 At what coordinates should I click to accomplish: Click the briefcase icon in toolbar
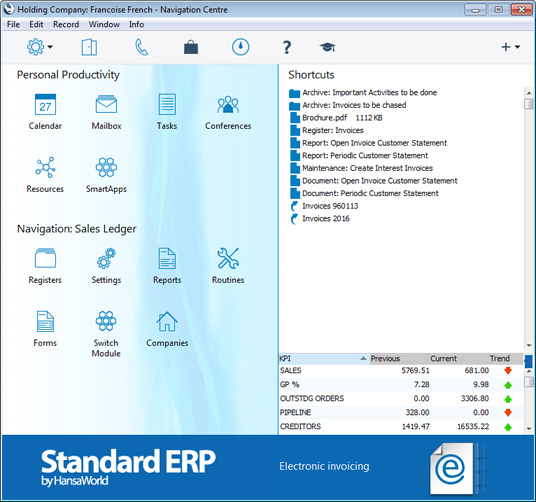click(191, 47)
